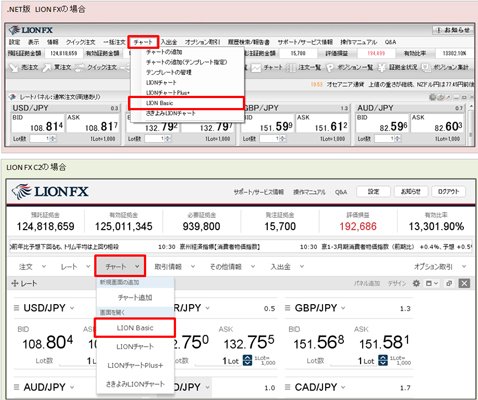Open 注文一覧 toolbar icon
This screenshot has height=400, width=478.
pos(304,68)
